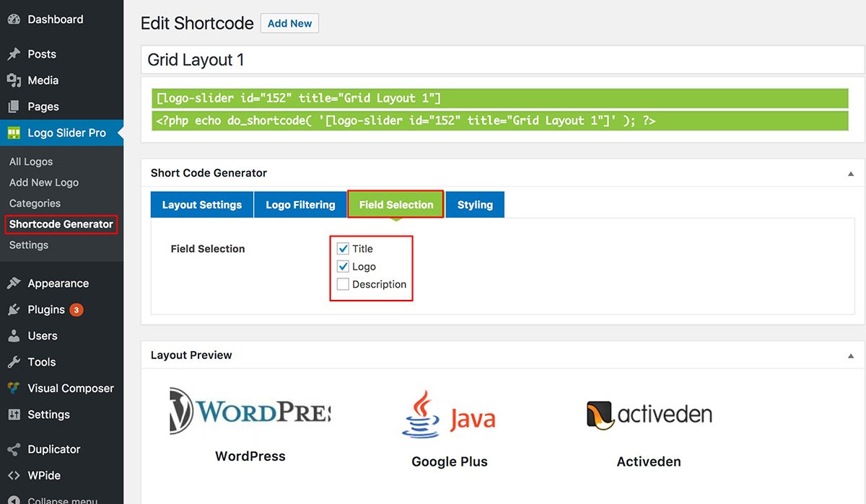The image size is (866, 504).
Task: Click the Activeden logo thumbnail
Action: tap(649, 415)
